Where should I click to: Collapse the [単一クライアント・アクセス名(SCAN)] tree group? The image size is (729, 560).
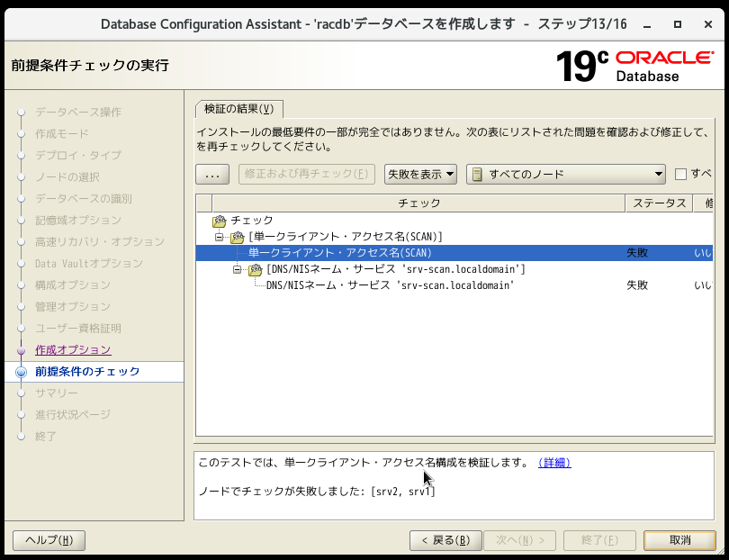point(219,237)
